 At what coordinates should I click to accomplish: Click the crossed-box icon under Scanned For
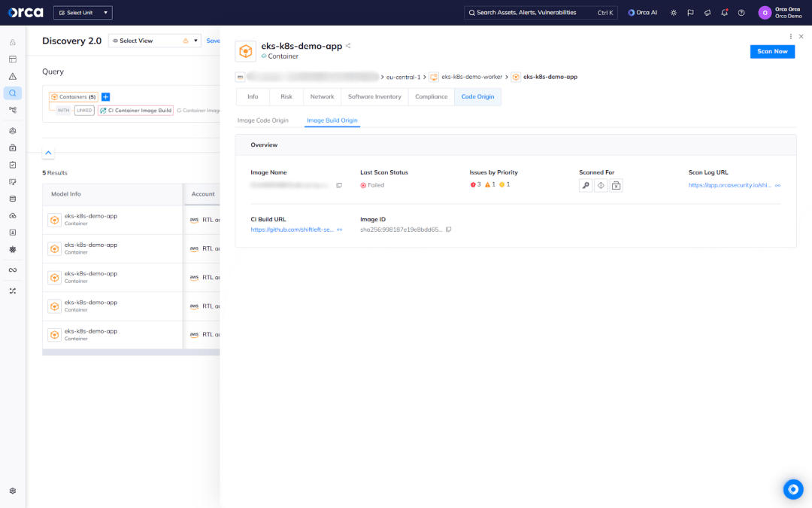[x=617, y=186]
